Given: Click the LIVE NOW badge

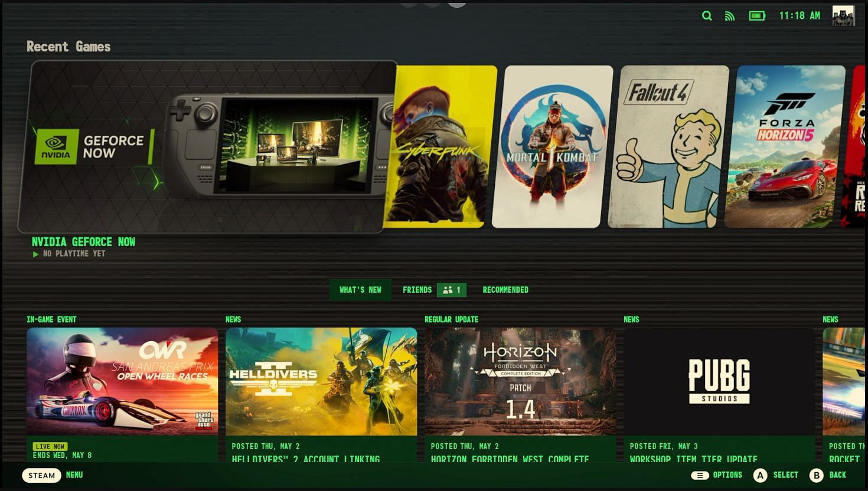Looking at the screenshot, I should click(x=50, y=447).
